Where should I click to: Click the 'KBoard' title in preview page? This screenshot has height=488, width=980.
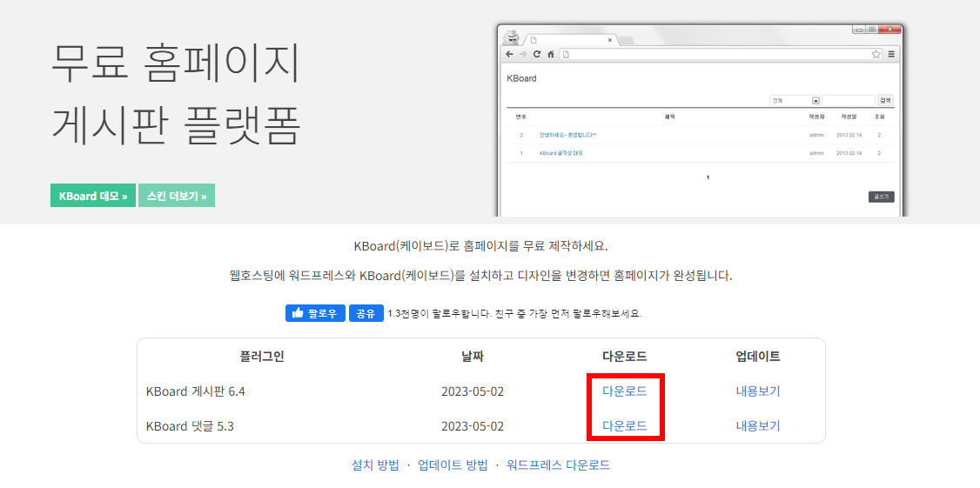pyautogui.click(x=521, y=79)
